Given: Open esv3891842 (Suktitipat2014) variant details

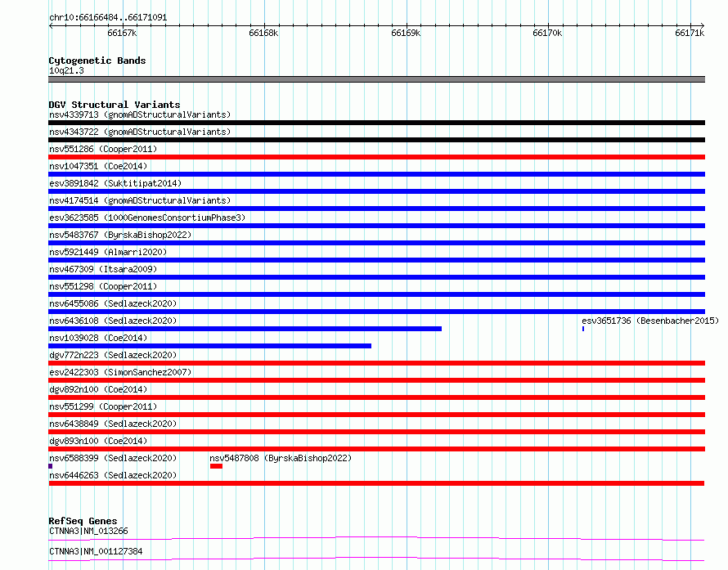Looking at the screenshot, I should [115, 183].
